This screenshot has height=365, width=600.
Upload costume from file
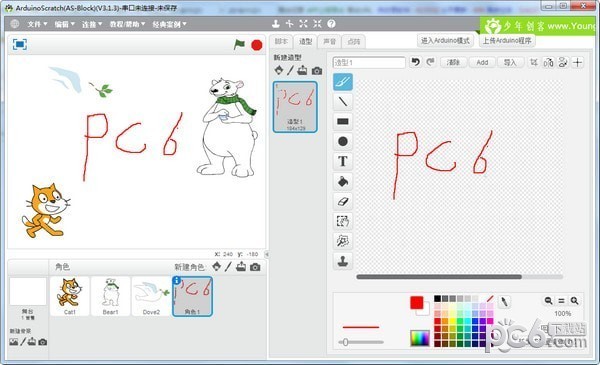pos(302,70)
